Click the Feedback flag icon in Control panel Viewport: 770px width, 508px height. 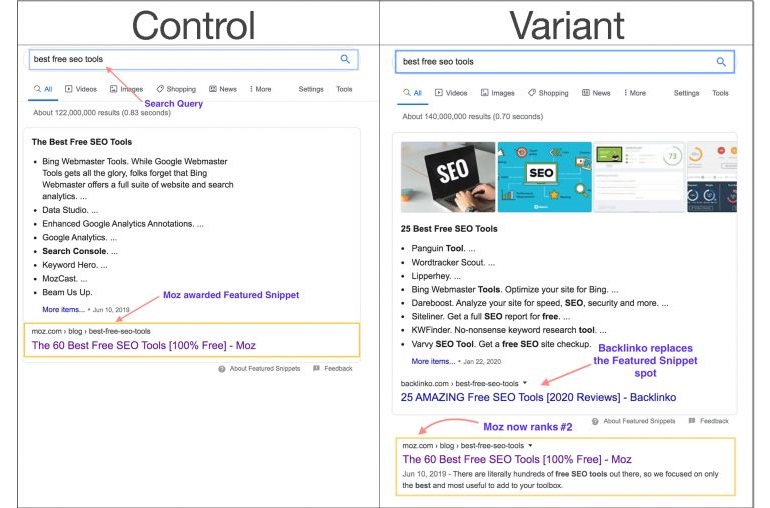coord(316,368)
